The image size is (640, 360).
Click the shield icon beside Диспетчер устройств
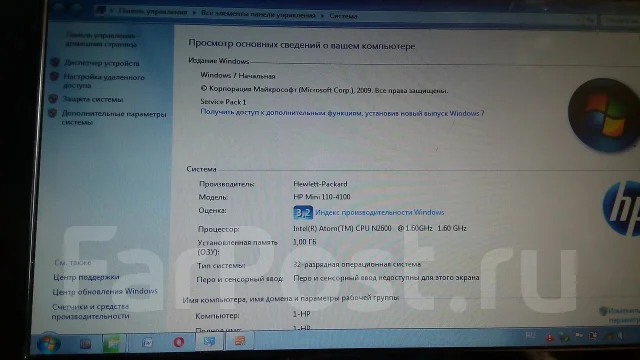(x=55, y=62)
